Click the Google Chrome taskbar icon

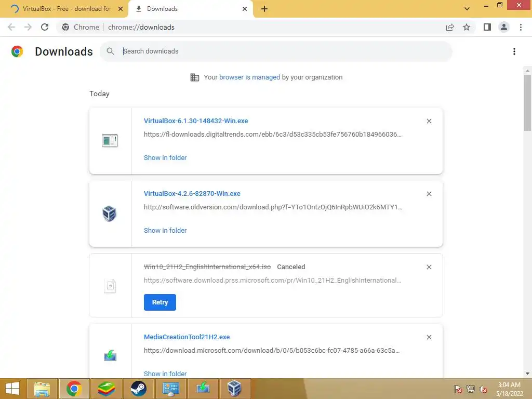click(x=74, y=389)
